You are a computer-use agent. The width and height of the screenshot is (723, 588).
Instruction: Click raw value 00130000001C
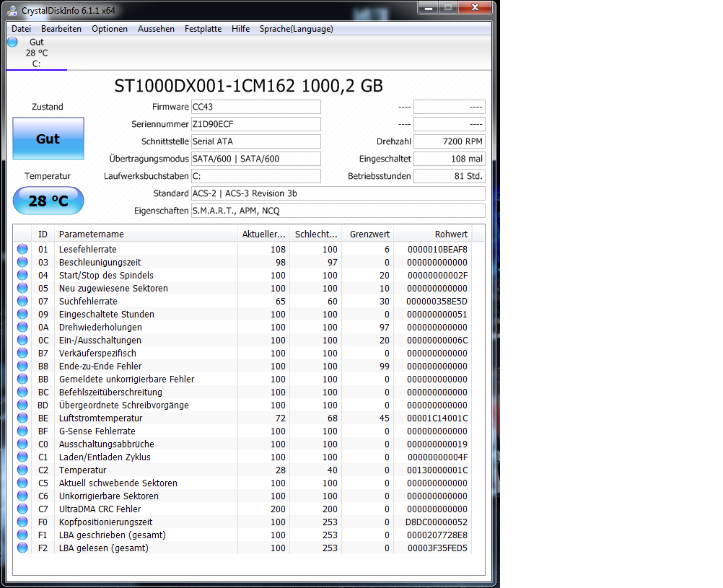437,470
